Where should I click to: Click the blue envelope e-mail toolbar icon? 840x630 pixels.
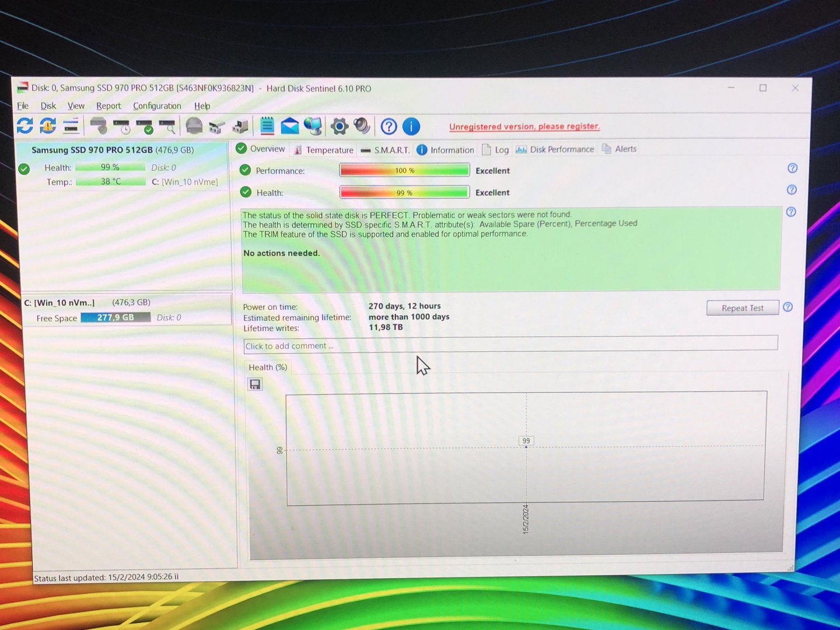[290, 126]
